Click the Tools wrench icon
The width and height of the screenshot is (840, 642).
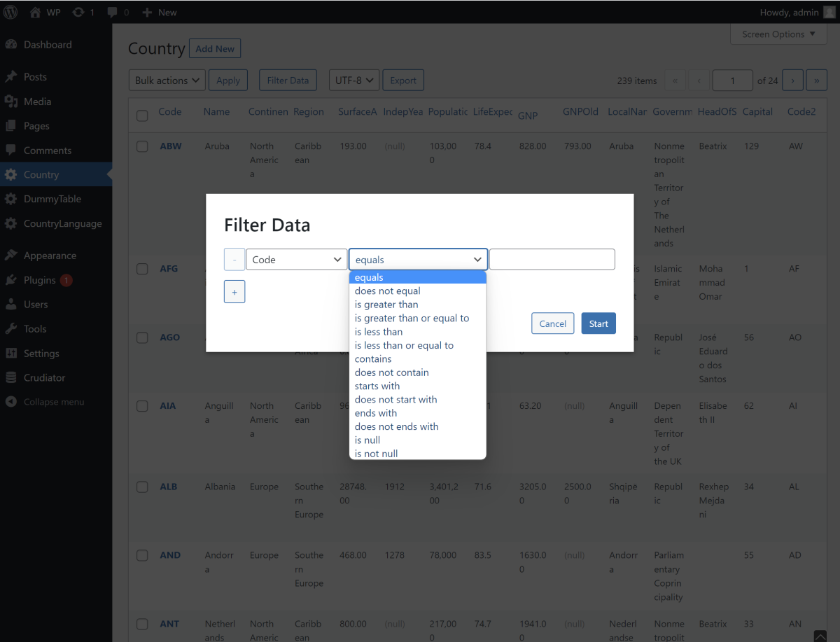point(10,328)
